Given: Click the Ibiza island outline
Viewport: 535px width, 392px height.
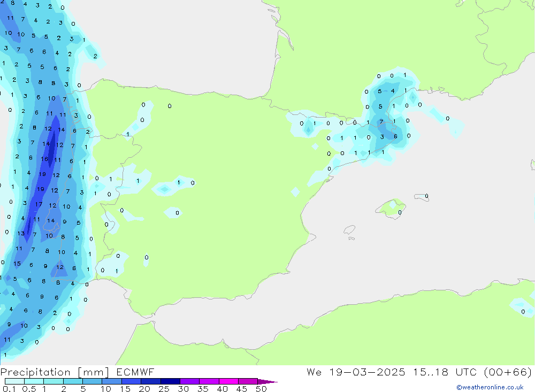Looking at the screenshot, I should [349, 230].
